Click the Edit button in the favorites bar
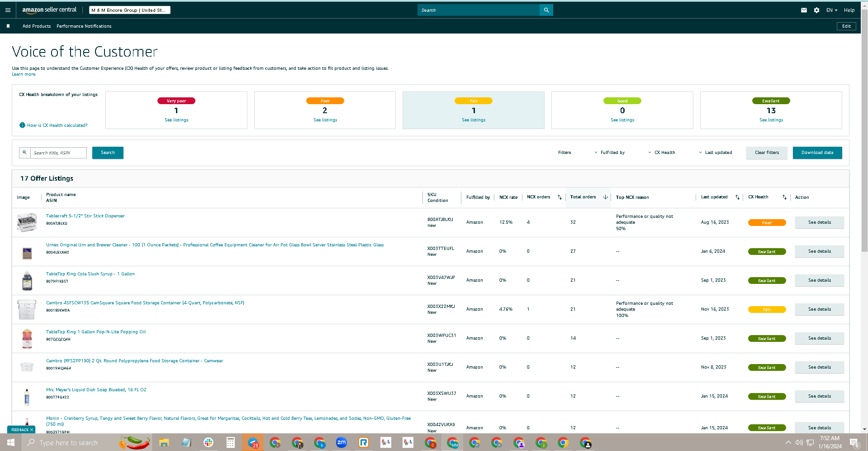Screen dimensions: 868x451 (846, 26)
